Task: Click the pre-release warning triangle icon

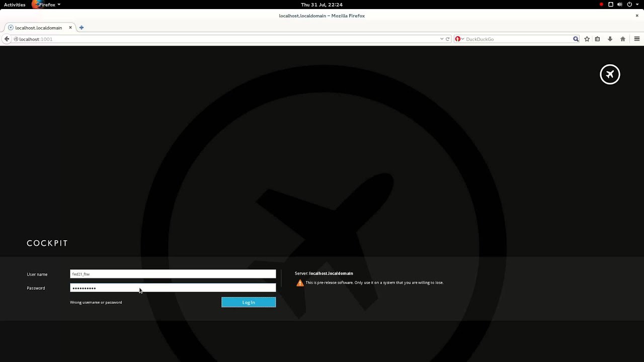Action: click(300, 283)
